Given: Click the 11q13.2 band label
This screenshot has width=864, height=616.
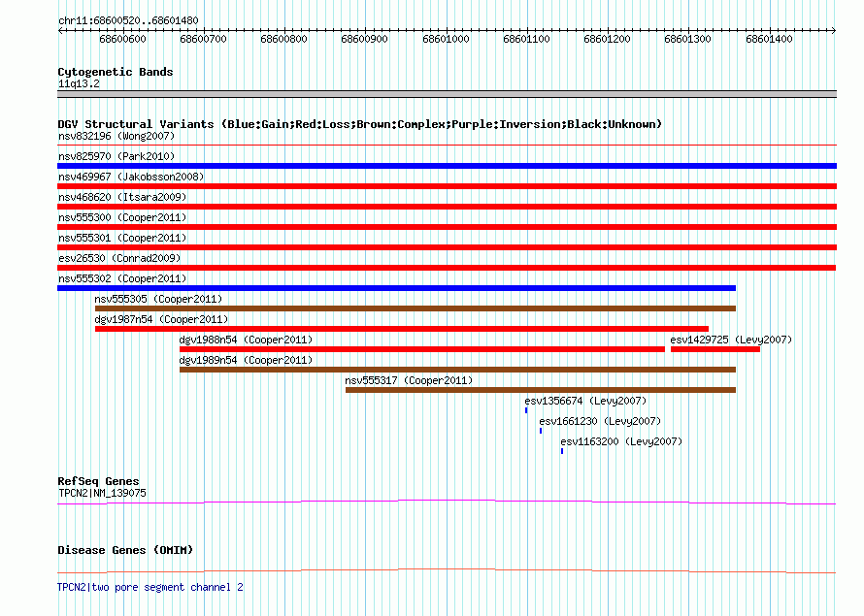Looking at the screenshot, I should [x=79, y=83].
